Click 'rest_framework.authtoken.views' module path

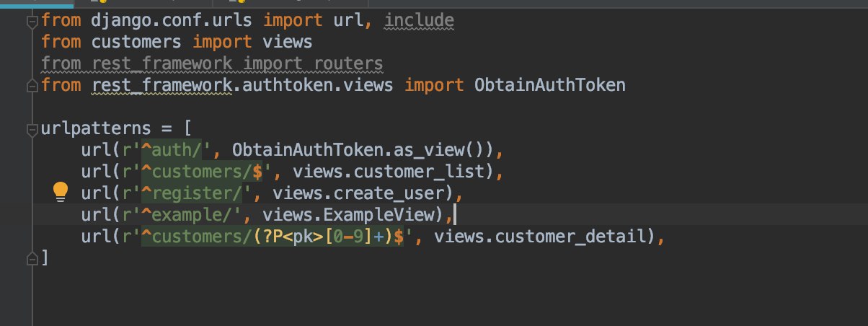243,86
